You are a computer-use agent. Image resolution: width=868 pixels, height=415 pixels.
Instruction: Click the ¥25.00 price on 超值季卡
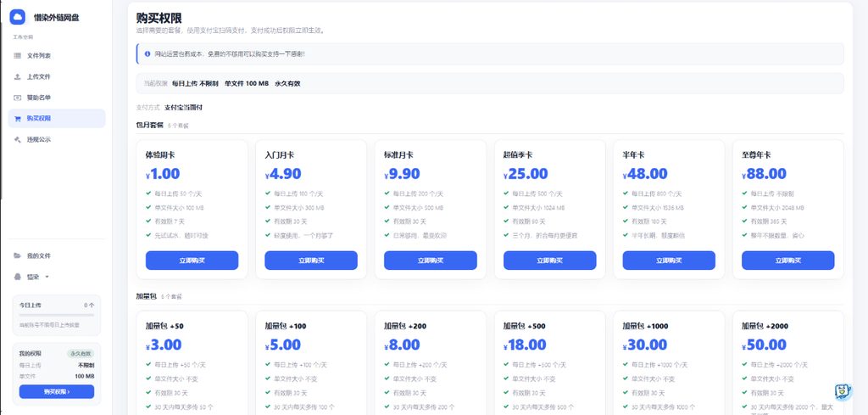[526, 174]
